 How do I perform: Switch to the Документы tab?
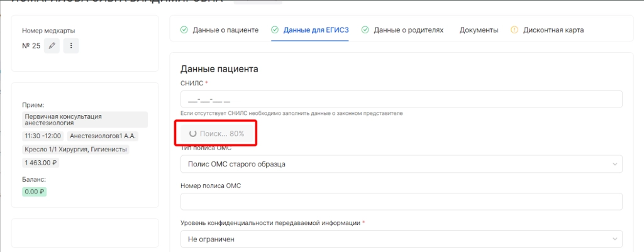[x=479, y=30]
